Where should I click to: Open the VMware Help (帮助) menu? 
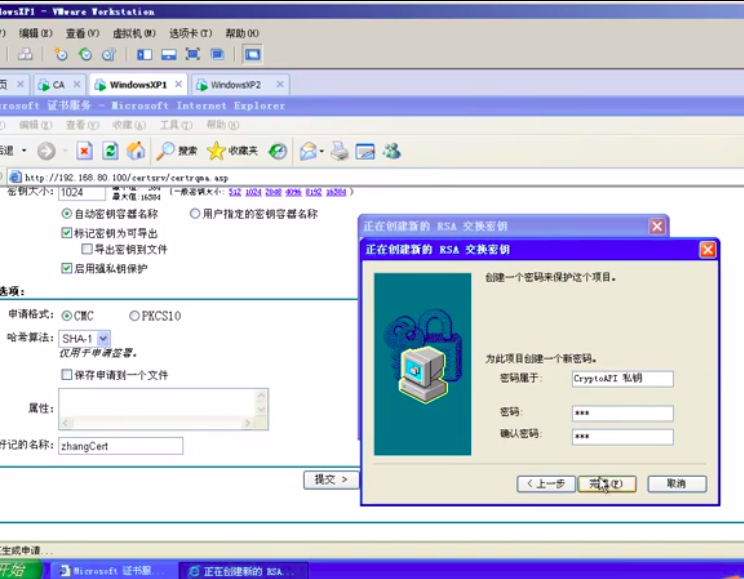coord(242,33)
